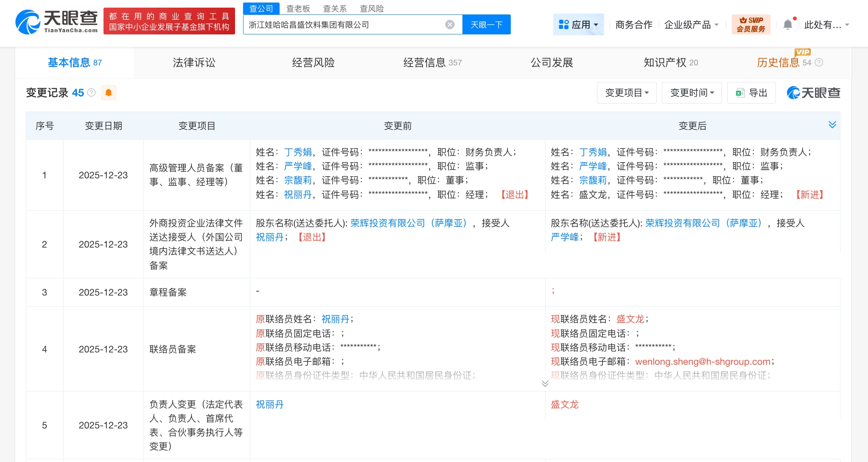868x462 pixels.
Task: Click the SVIP member service badge
Action: pyautogui.click(x=751, y=25)
